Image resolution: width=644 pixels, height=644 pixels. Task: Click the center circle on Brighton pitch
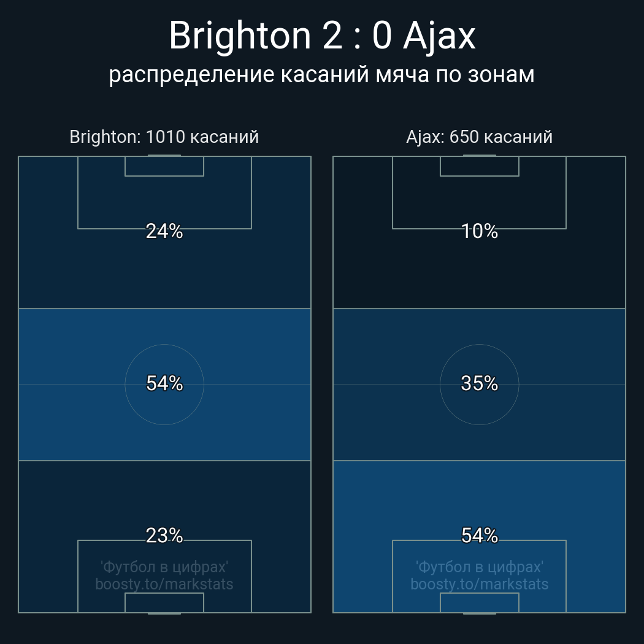(164, 385)
